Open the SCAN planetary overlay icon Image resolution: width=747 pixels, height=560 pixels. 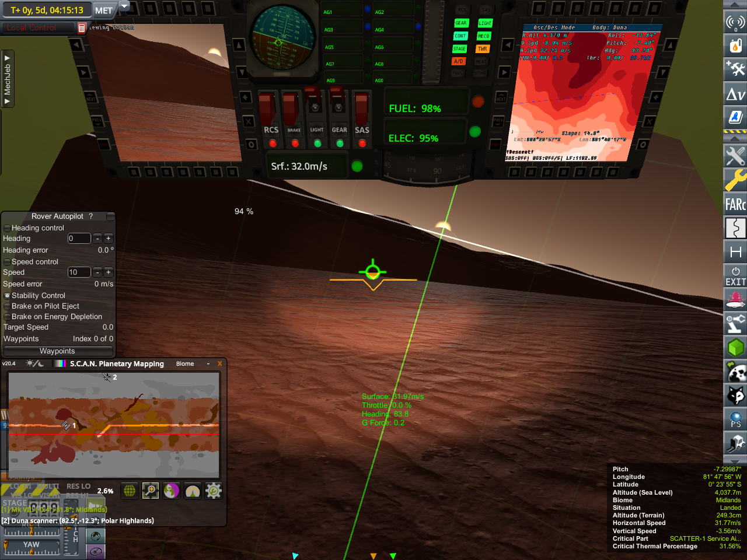[x=172, y=491]
